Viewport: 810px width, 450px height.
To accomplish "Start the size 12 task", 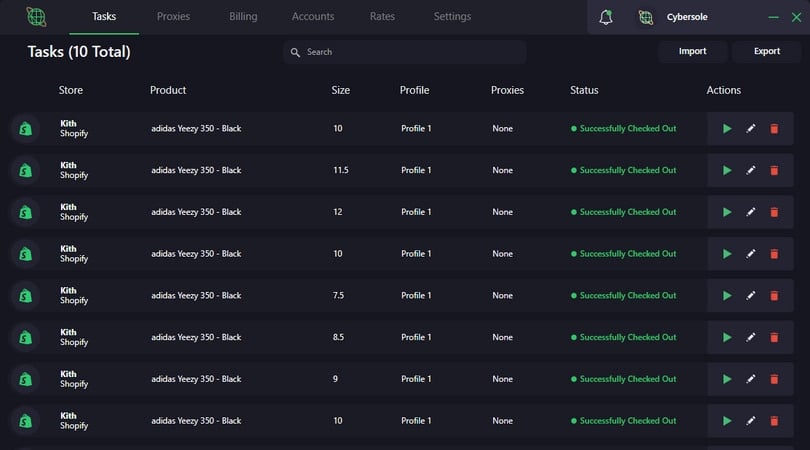I will pyautogui.click(x=727, y=212).
